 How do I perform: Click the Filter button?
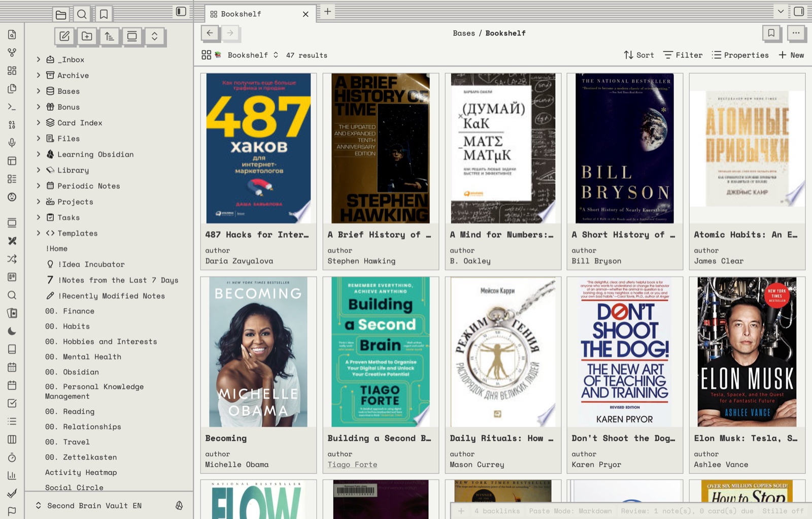[x=683, y=55]
